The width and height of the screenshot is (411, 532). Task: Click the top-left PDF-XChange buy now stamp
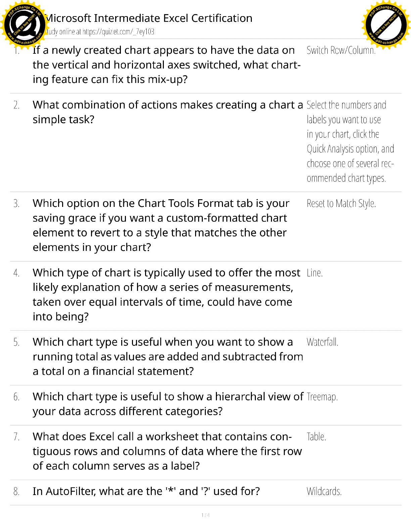point(24,24)
